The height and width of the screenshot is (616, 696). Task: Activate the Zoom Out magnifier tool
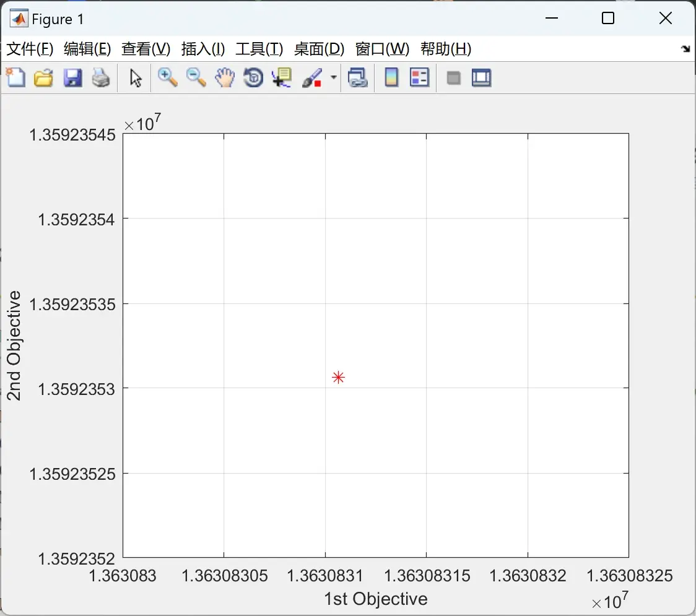click(196, 77)
